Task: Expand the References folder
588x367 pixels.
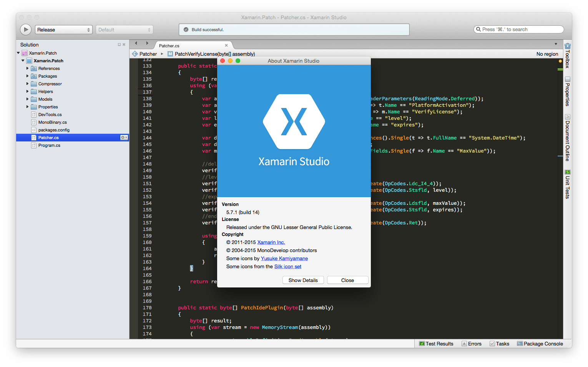Action: tap(27, 68)
